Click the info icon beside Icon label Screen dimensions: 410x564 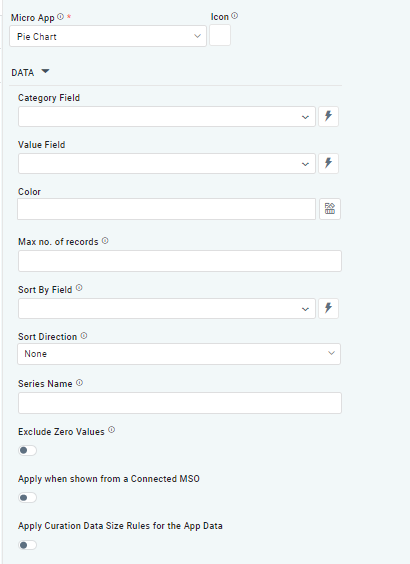[x=234, y=16]
